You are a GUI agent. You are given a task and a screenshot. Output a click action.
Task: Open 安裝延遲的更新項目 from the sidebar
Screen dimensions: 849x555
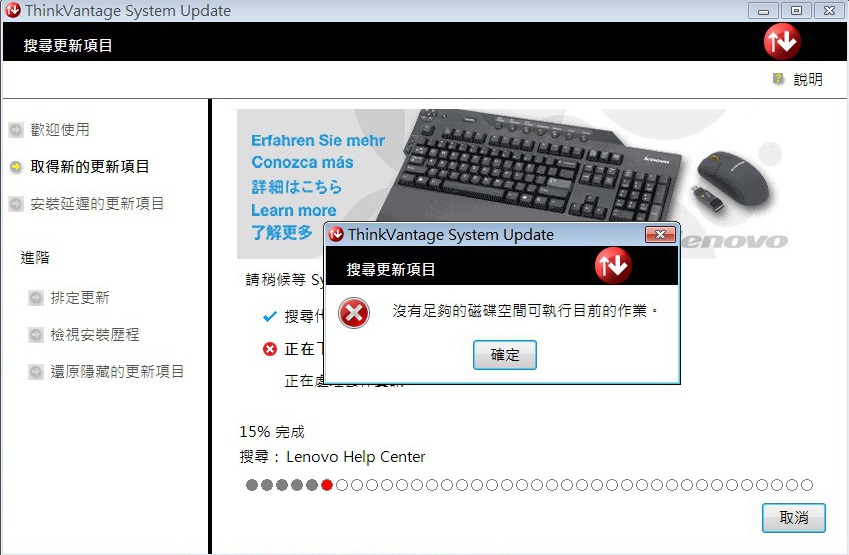97,204
